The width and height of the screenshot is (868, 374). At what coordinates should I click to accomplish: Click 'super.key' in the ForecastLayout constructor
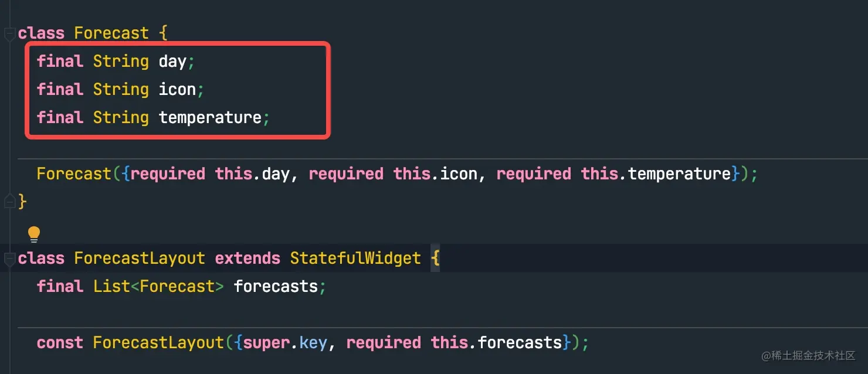(x=285, y=343)
